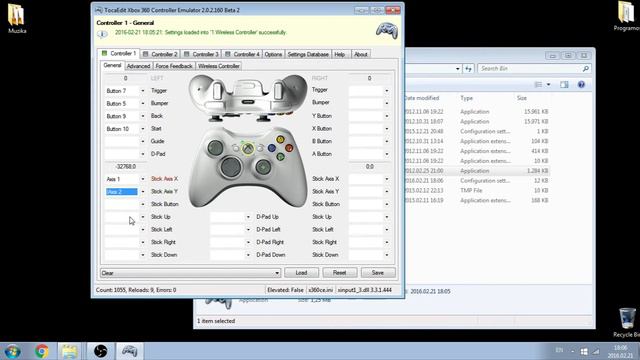
Task: Select the Force Feedback sub-tab
Action: pos(174,66)
